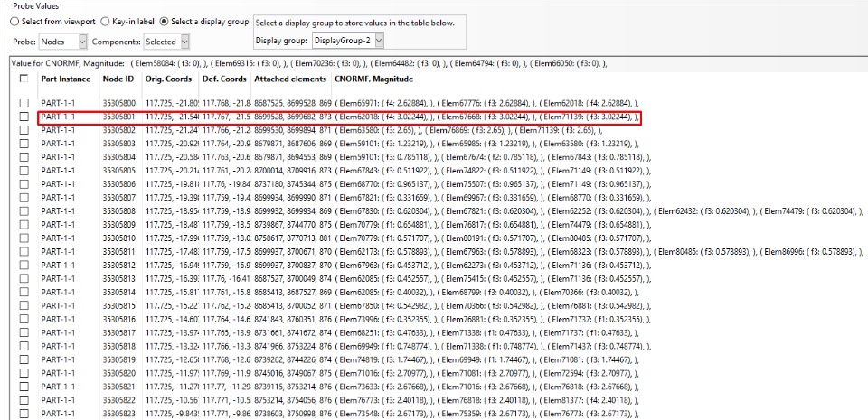Click CNORMF value starting 'Elem63580: (f3: 2.65)'
This screenshot has height=420, width=868.
(x=468, y=130)
